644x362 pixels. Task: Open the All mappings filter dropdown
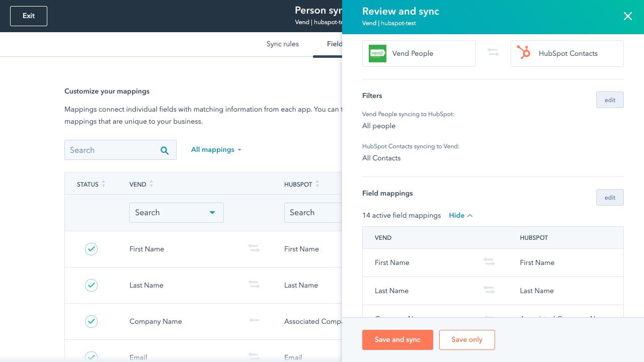216,150
